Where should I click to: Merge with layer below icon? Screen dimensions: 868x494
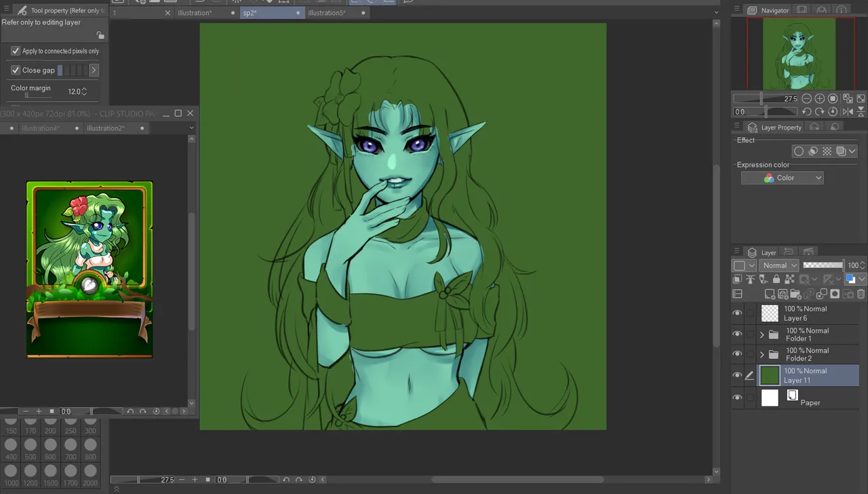coord(822,294)
